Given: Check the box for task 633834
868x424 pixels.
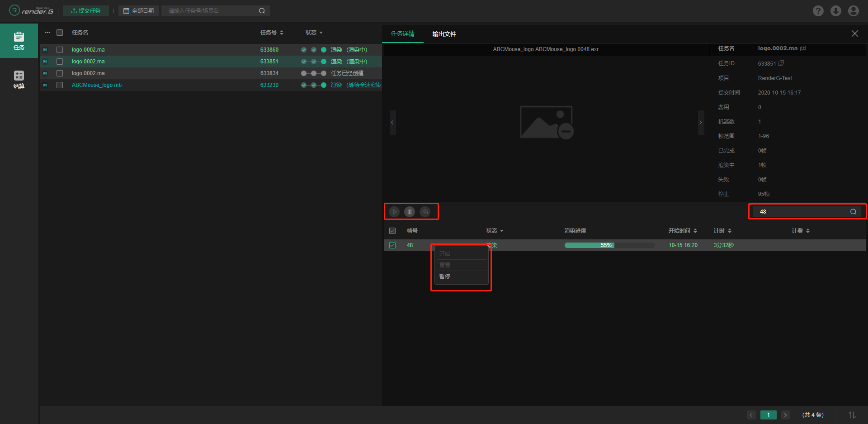Looking at the screenshot, I should [x=60, y=73].
